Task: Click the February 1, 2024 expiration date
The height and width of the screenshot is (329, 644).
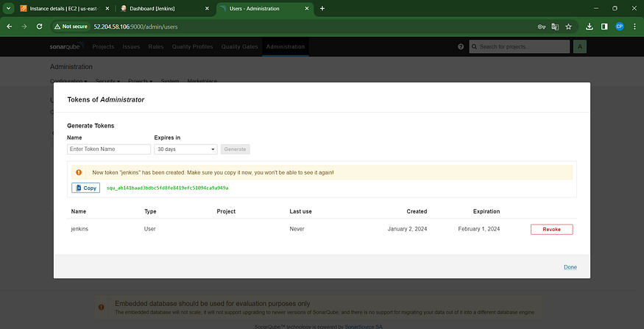Action: click(x=479, y=229)
